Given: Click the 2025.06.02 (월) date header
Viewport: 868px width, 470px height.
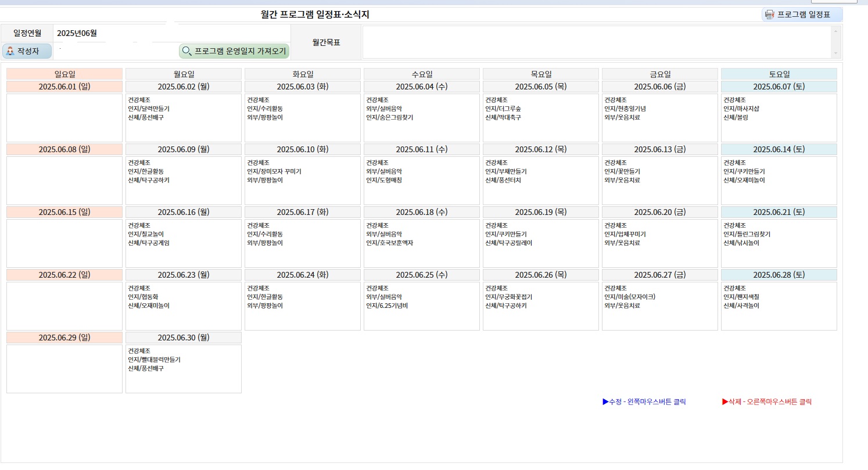Looking at the screenshot, I should tap(184, 87).
